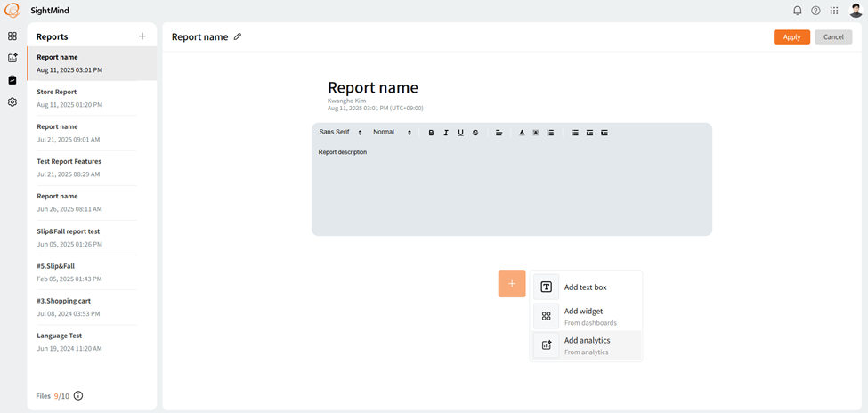
Task: Select Add analytics from the popup menu
Action: (587, 345)
